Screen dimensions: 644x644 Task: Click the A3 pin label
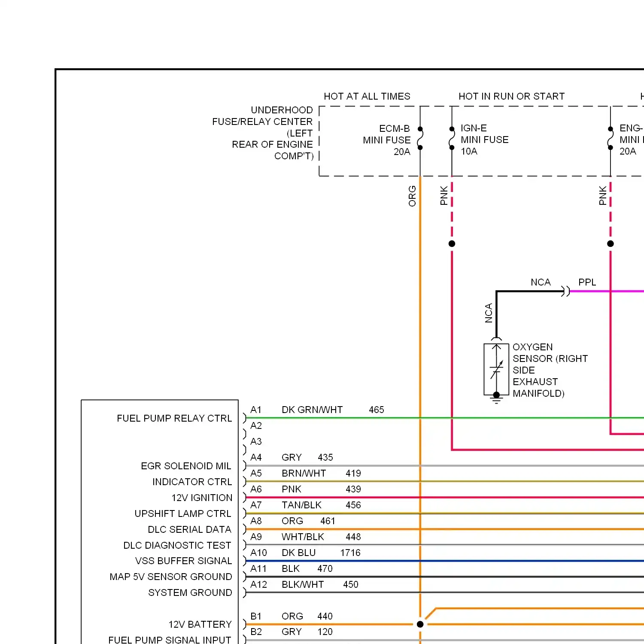click(256, 441)
